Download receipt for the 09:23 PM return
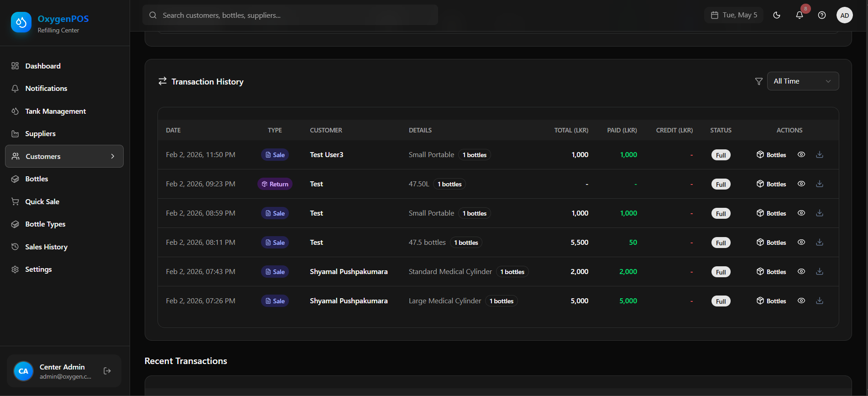868x396 pixels. click(820, 184)
